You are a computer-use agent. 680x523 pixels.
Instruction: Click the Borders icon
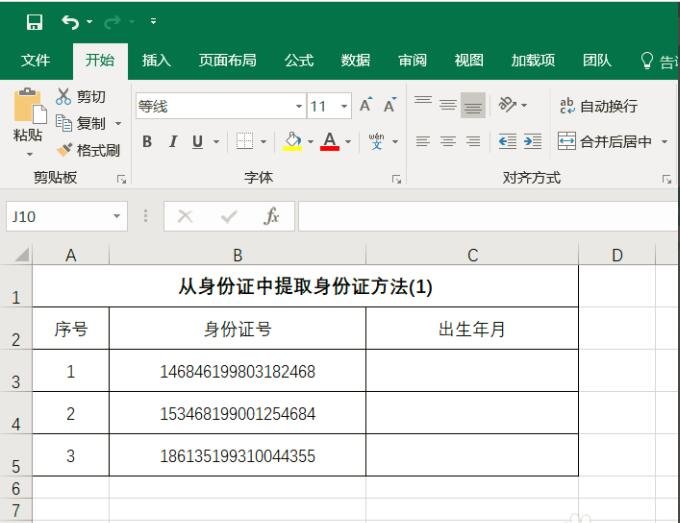pos(245,141)
